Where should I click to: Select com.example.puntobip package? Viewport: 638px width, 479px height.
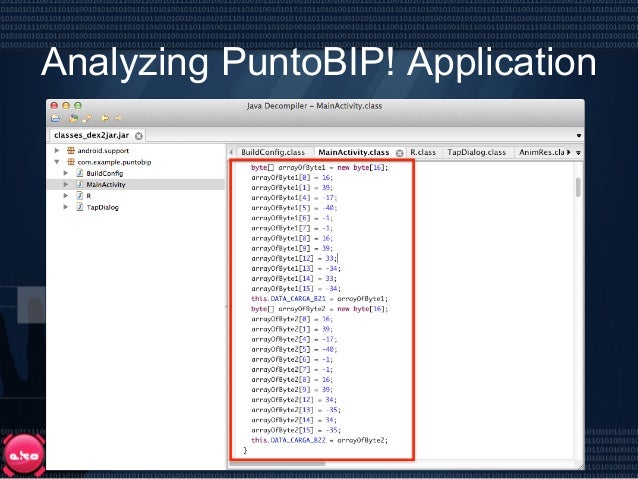click(x=114, y=162)
